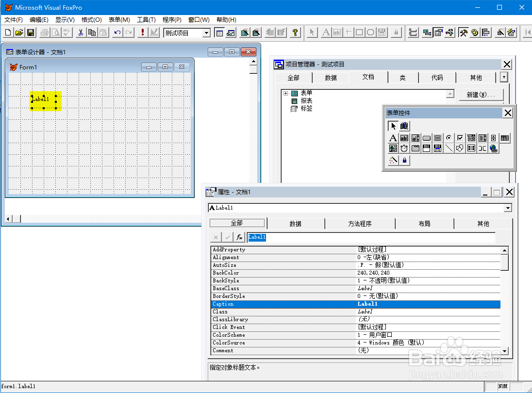The height and width of the screenshot is (393, 532).
Task: Select the BackColor property row
Action: point(356,273)
